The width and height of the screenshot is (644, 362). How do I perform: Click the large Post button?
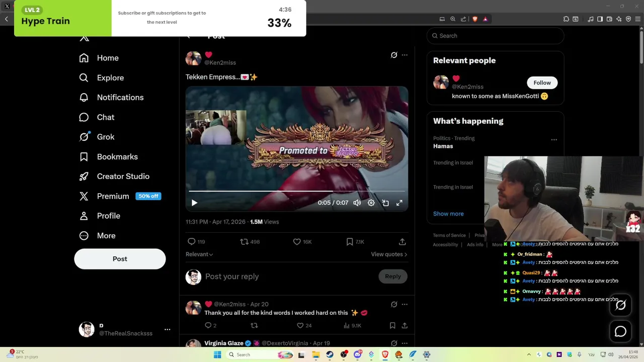pos(120,258)
